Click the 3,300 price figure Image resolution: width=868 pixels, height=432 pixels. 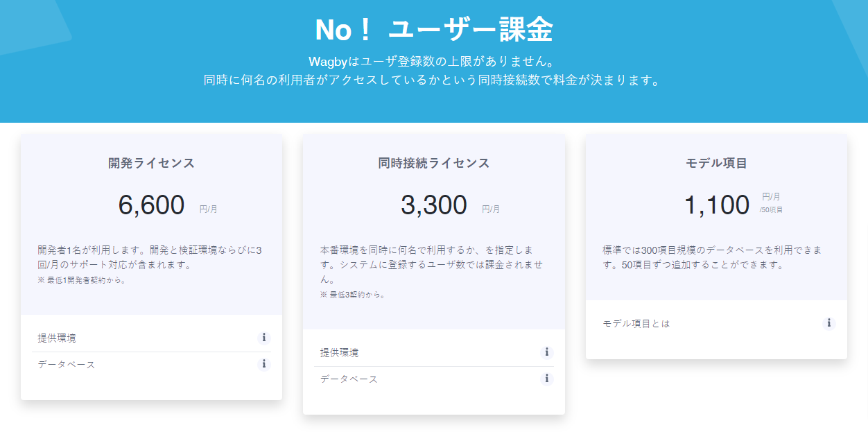point(434,205)
